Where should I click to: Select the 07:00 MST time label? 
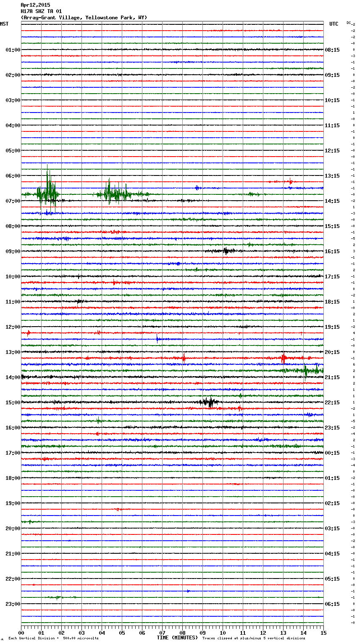click(13, 201)
